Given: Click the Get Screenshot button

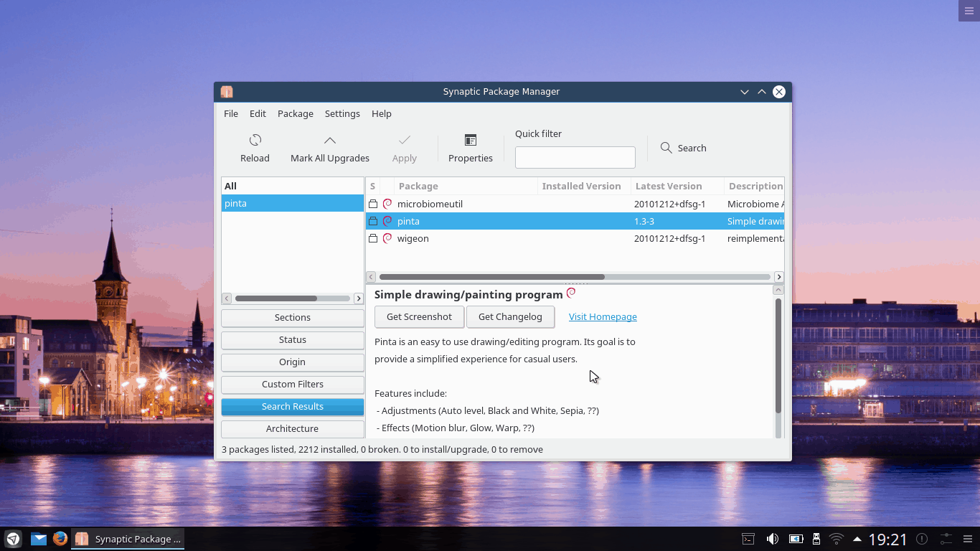Looking at the screenshot, I should [x=419, y=316].
